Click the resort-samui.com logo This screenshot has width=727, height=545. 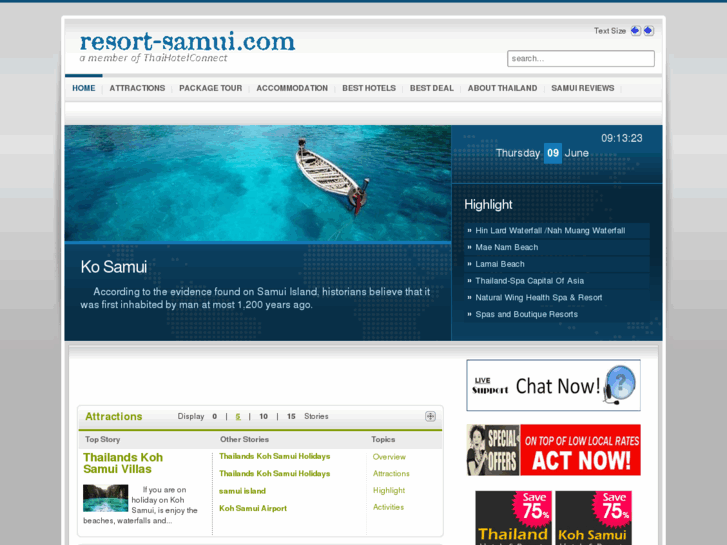coord(187,42)
